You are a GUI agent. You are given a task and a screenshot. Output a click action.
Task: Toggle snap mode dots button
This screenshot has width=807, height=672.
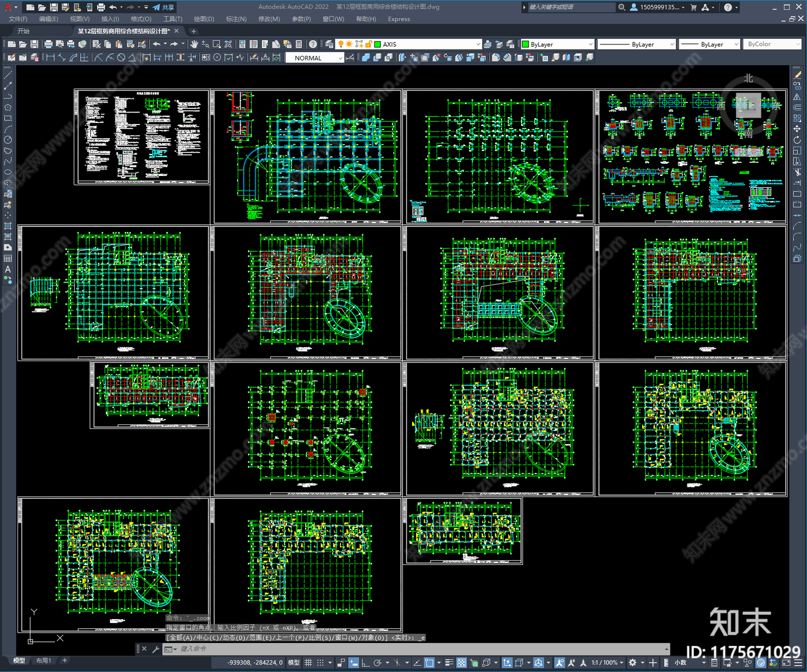point(320,662)
